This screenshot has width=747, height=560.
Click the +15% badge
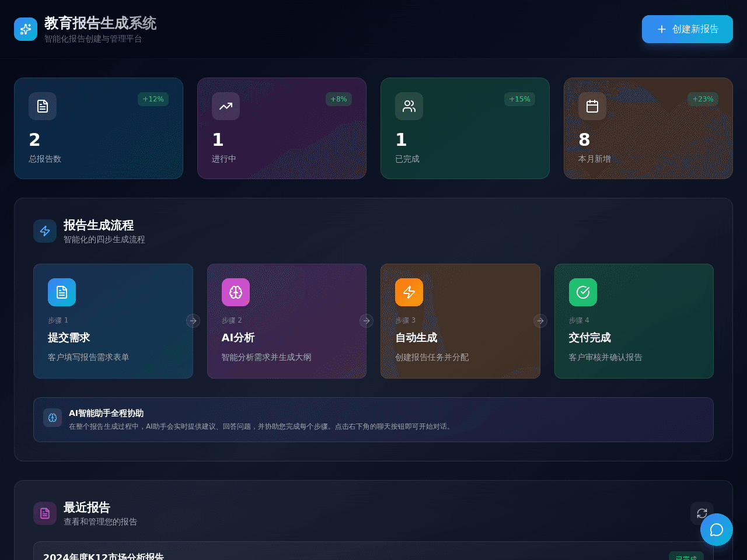520,99
